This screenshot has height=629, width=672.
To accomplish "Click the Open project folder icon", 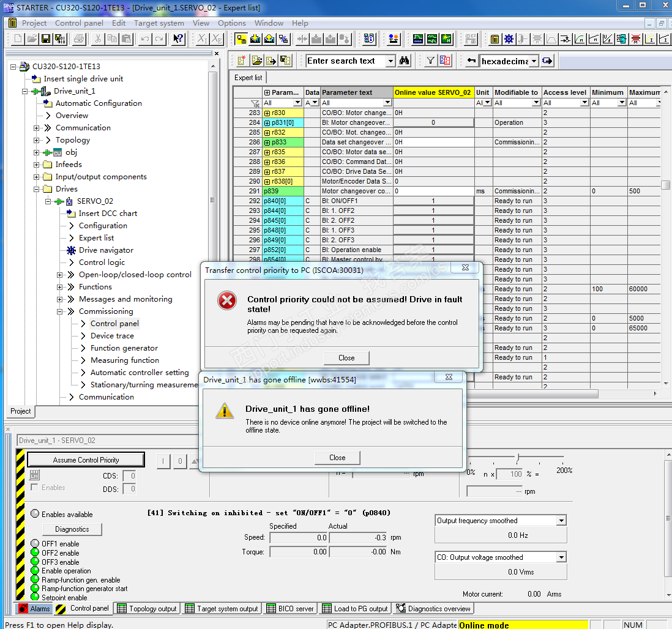I will click(x=32, y=39).
